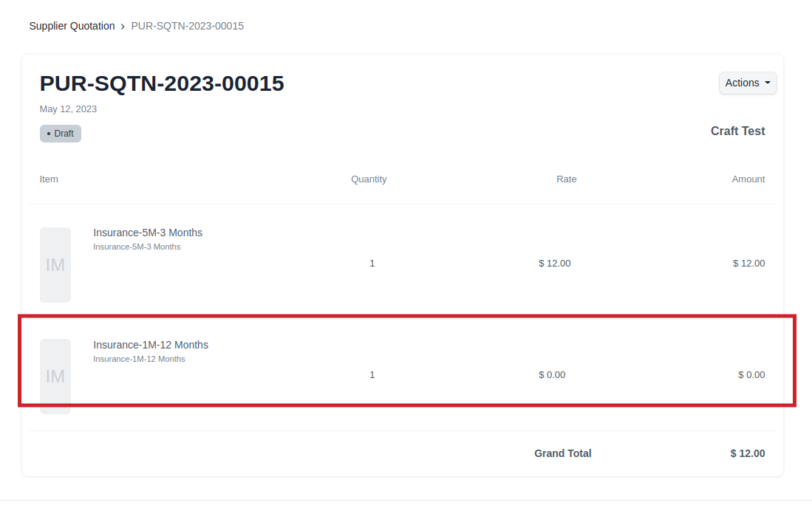Click the Insurance-1M-12 Months item name
812x505 pixels.
[150, 345]
